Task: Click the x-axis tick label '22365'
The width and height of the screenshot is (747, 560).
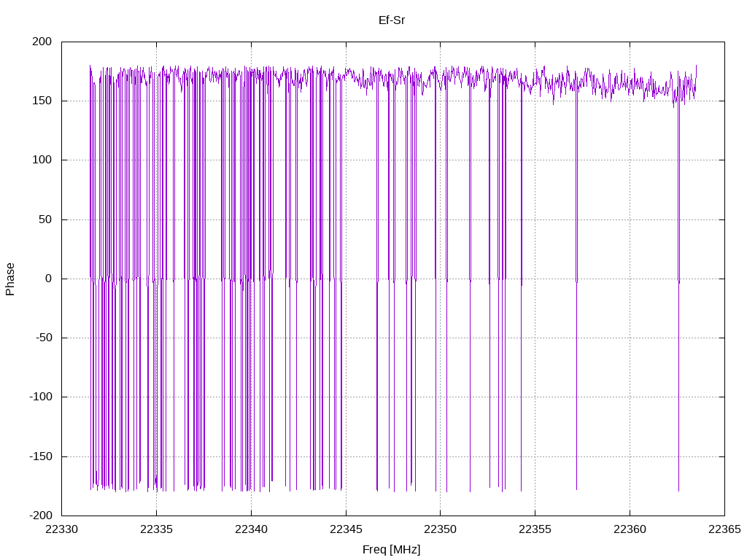Action: [724, 529]
